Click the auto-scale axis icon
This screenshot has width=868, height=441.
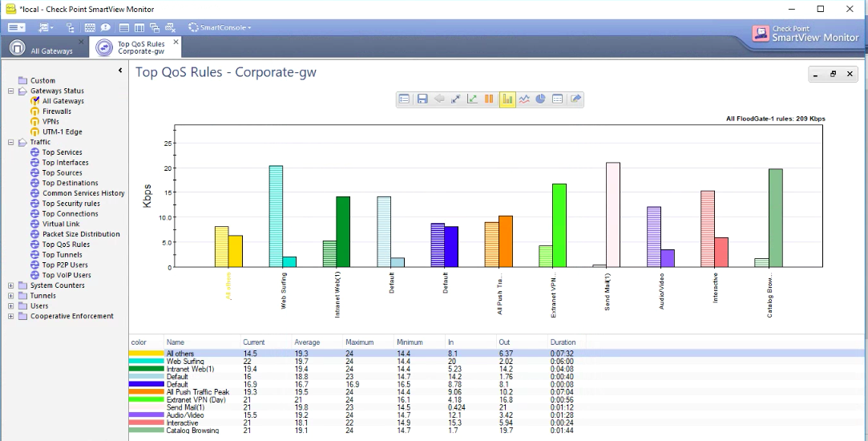[472, 99]
